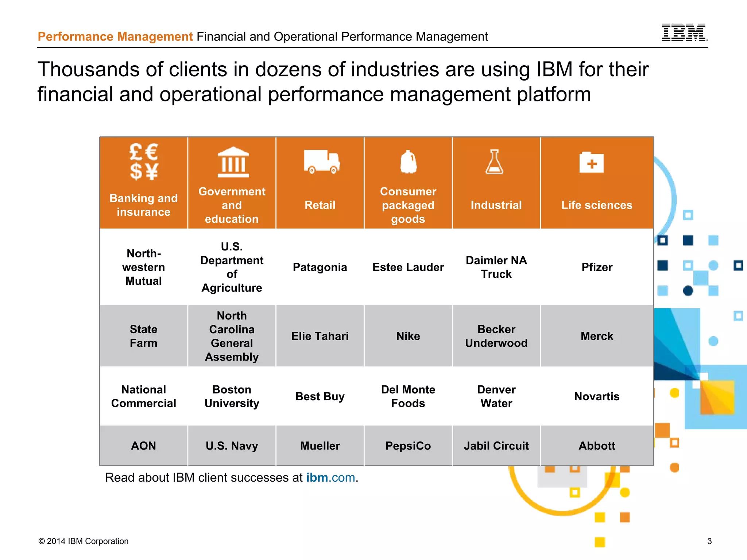Click the Daimler NA Truck cell
Viewport: 747px width, 560px height.
click(496, 267)
